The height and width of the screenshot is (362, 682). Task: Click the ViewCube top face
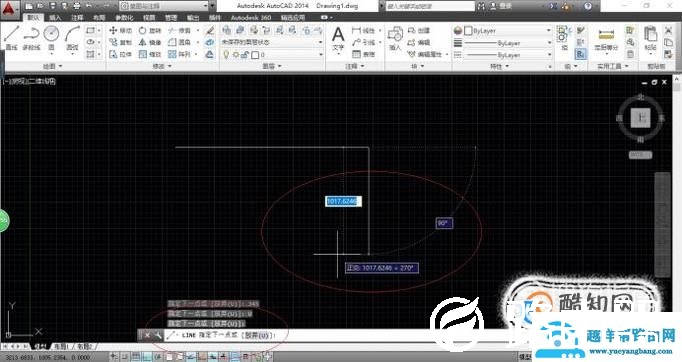coord(640,118)
